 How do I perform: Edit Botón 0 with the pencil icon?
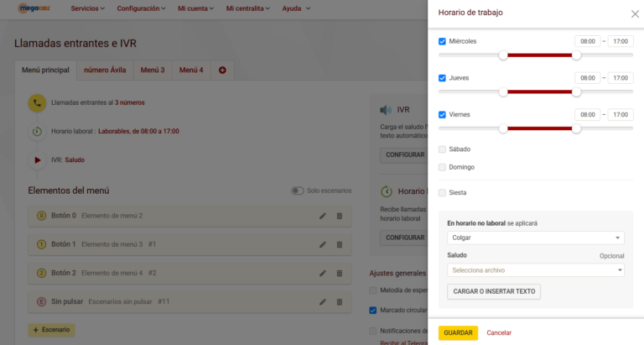(323, 216)
